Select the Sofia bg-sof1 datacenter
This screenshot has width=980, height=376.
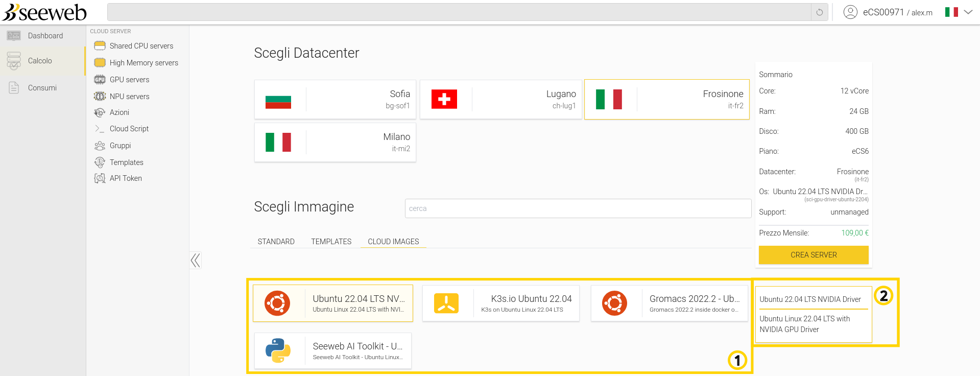[335, 100]
